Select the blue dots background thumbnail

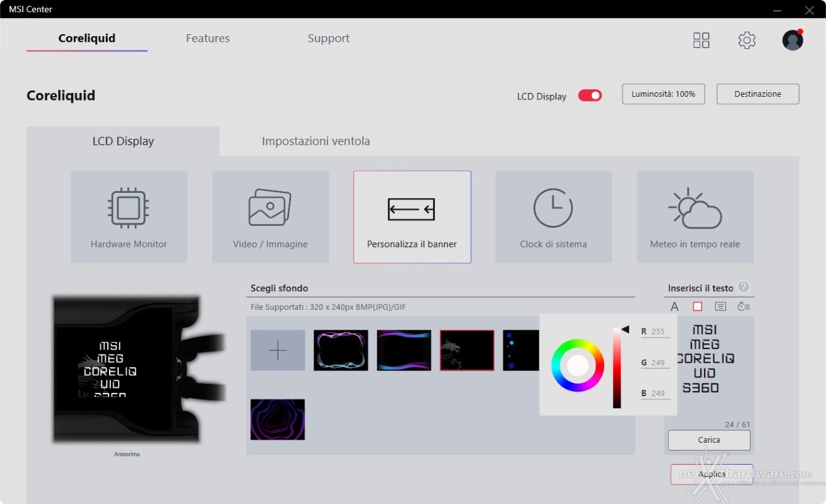(521, 350)
